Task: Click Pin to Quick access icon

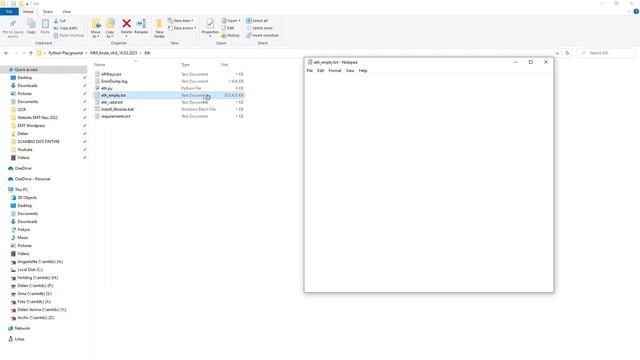Action: (x=13, y=24)
